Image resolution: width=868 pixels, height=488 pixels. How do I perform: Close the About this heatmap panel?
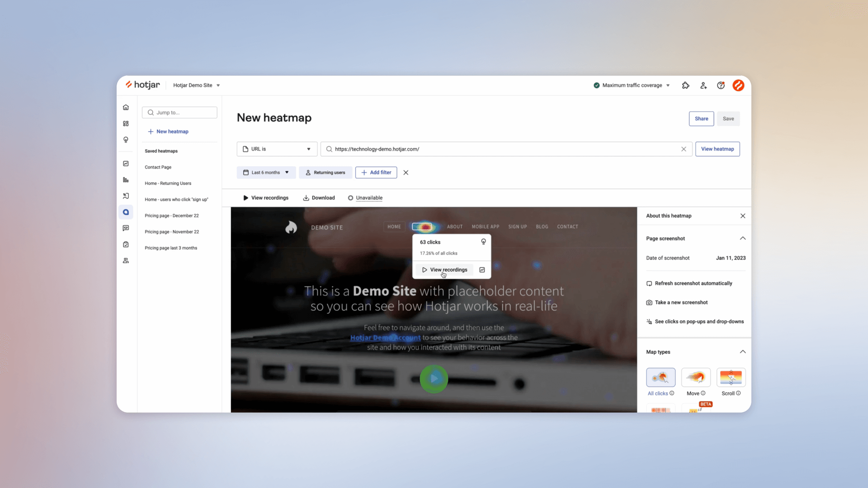coord(743,216)
